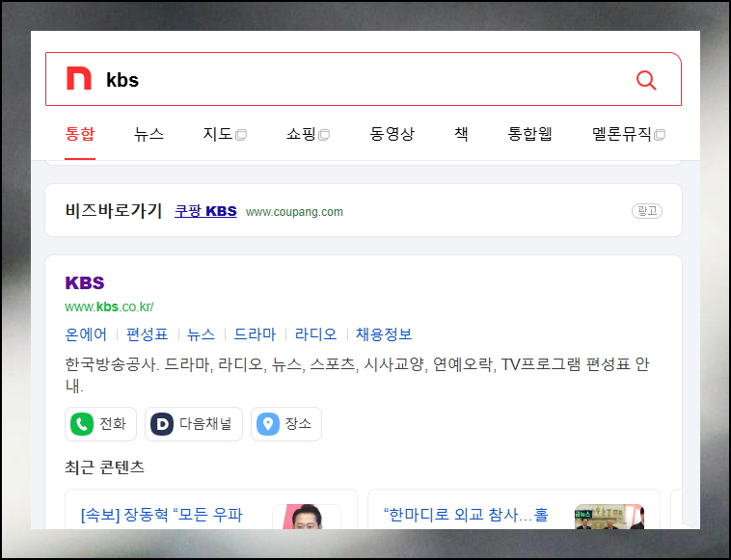The width and height of the screenshot is (731, 560).
Task: Open the 편성표 sublink
Action: click(147, 334)
